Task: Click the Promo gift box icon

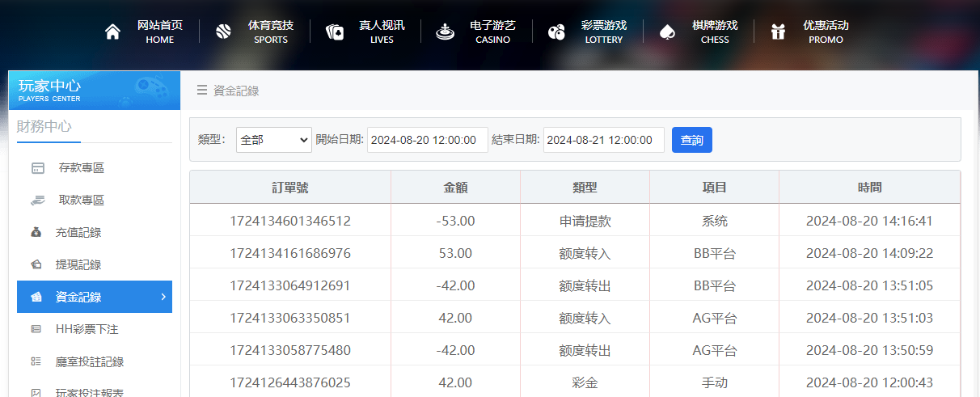Action: point(778,32)
